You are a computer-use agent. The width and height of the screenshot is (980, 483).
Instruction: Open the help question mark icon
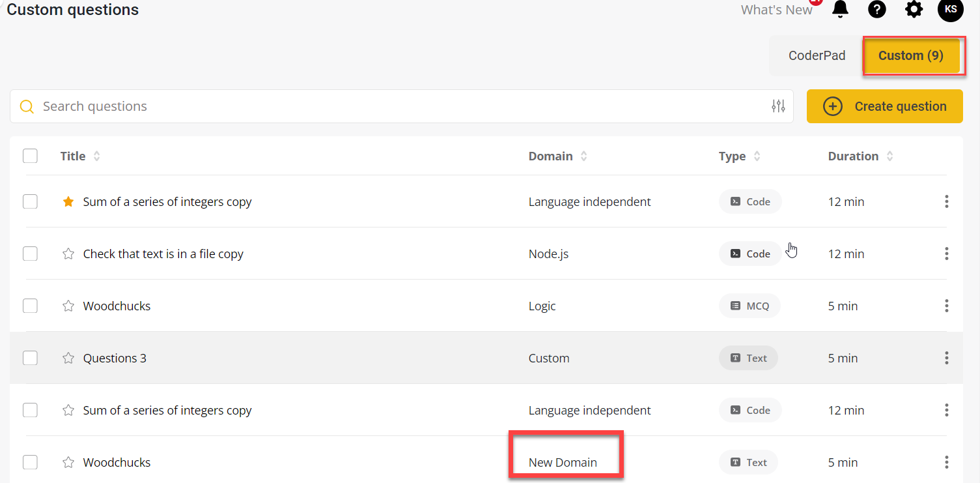[x=877, y=9]
